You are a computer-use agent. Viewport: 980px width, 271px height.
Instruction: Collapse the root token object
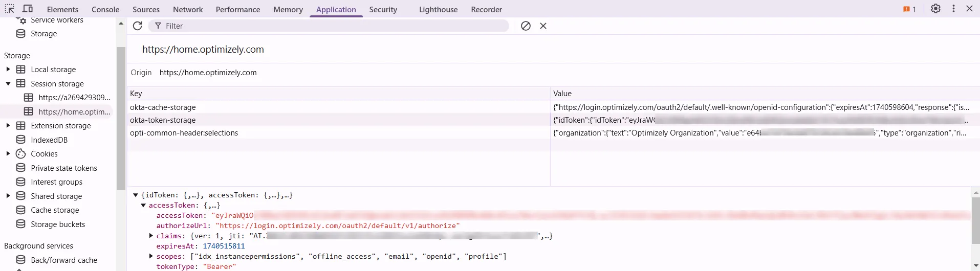(136, 195)
